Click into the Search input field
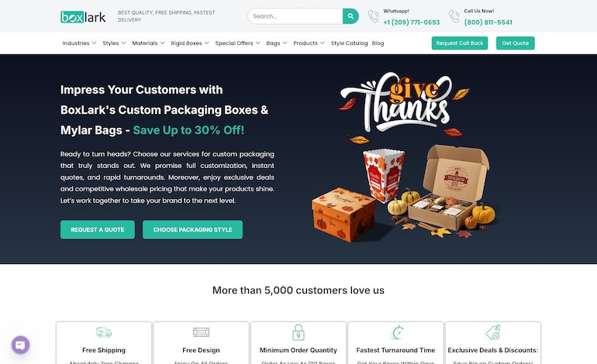597x364 pixels. (x=295, y=16)
